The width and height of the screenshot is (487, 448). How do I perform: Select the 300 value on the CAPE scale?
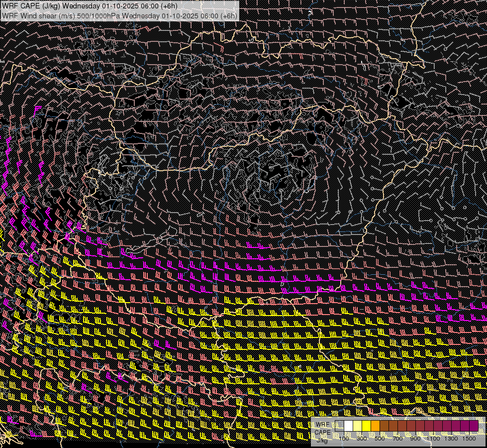point(362,439)
